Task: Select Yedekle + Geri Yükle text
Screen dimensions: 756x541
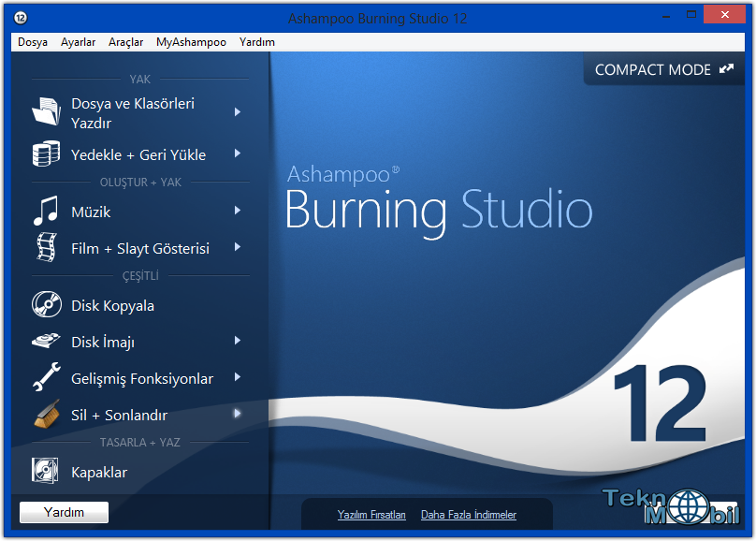Action: 138,154
